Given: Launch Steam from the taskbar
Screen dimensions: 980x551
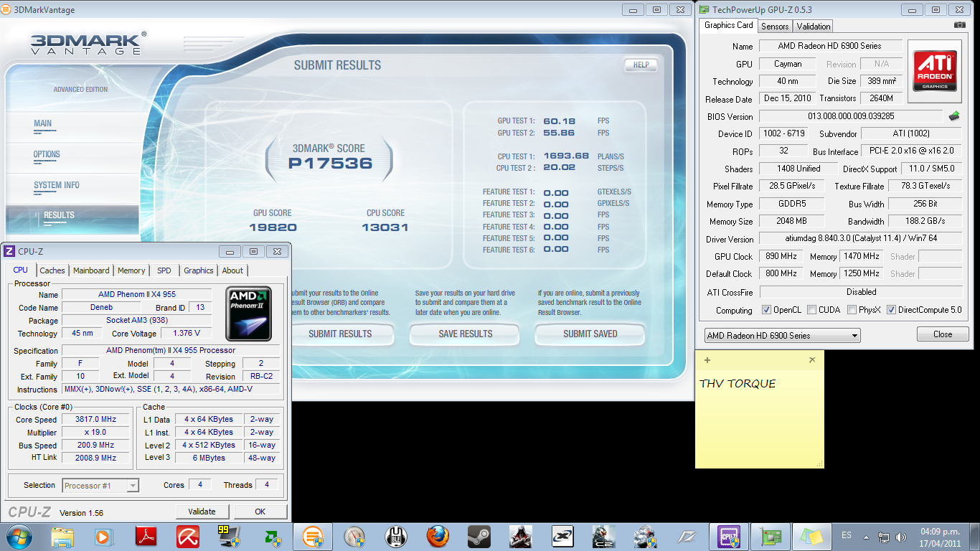Looking at the screenshot, I should click(479, 537).
